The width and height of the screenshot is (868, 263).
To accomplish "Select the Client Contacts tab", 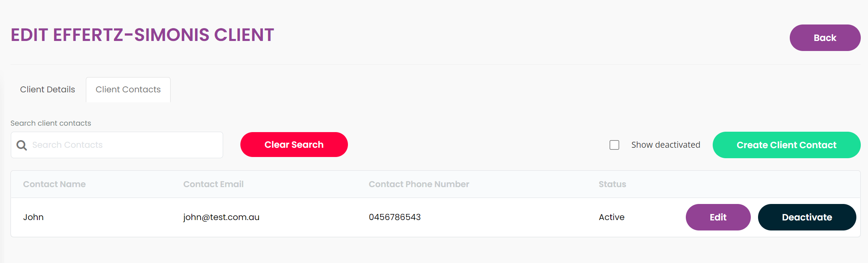I will (x=128, y=90).
